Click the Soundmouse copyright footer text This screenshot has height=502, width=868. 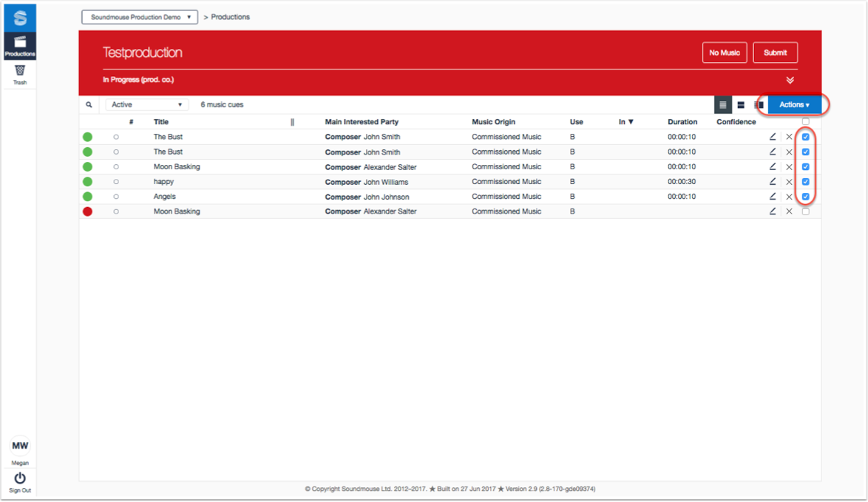coord(450,489)
